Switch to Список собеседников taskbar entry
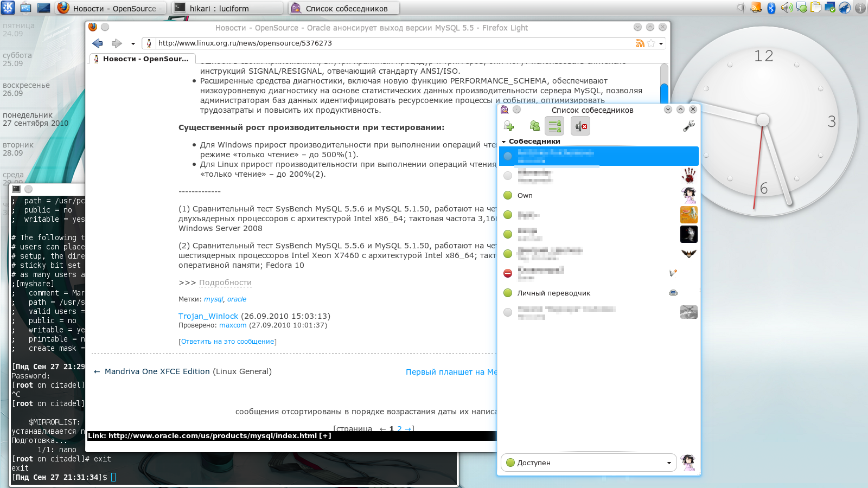This screenshot has height=488, width=868. (344, 8)
